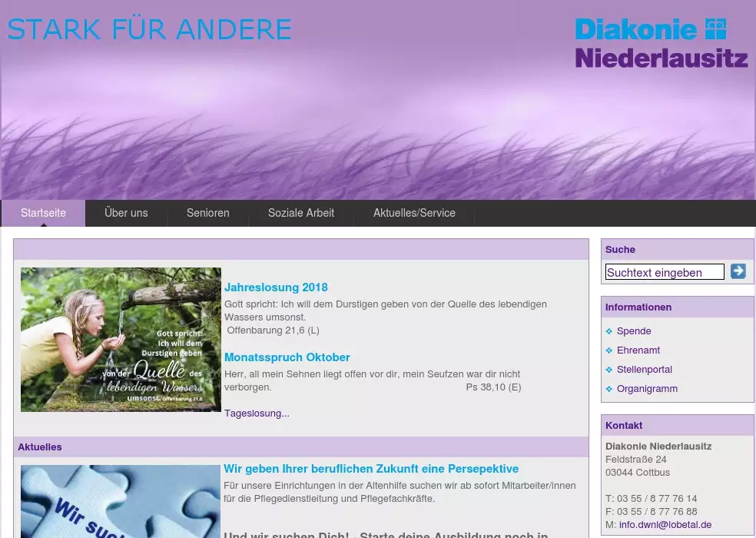View the Organigramm link

[x=647, y=389]
